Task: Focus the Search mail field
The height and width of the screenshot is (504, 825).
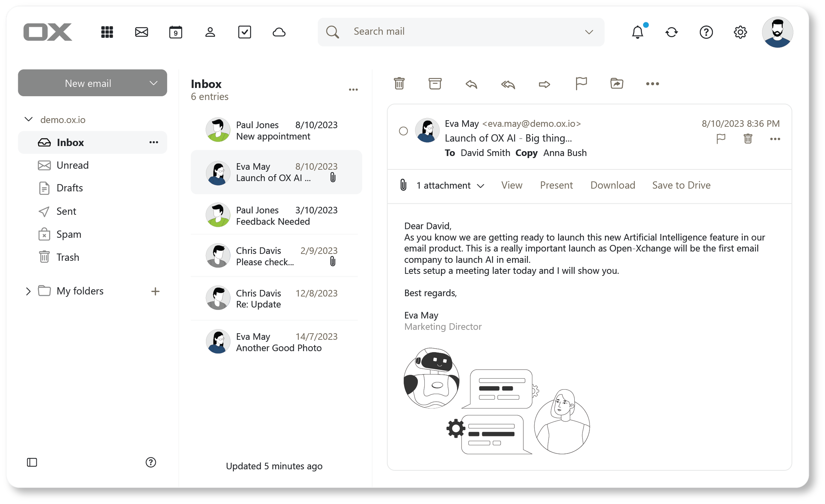Action: [461, 32]
